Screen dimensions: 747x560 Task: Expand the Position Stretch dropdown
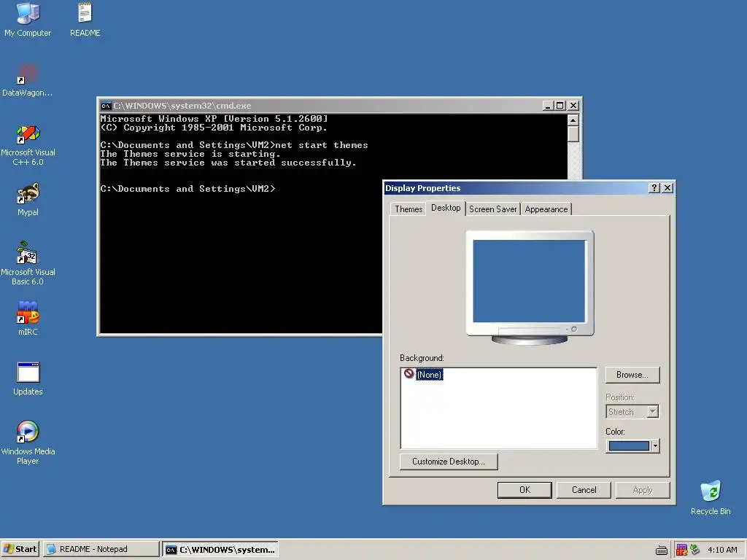pos(653,411)
